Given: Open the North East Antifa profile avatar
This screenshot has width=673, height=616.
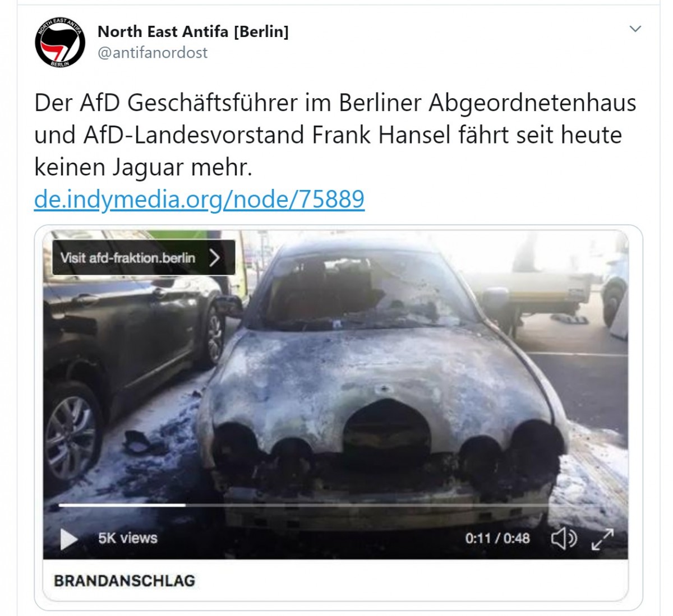Looking at the screenshot, I should coord(60,43).
